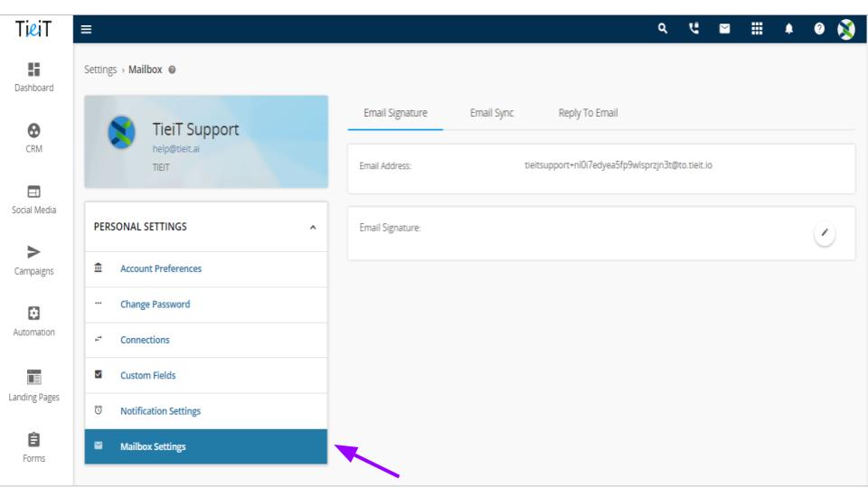Switch to the Email Signature tab

395,113
